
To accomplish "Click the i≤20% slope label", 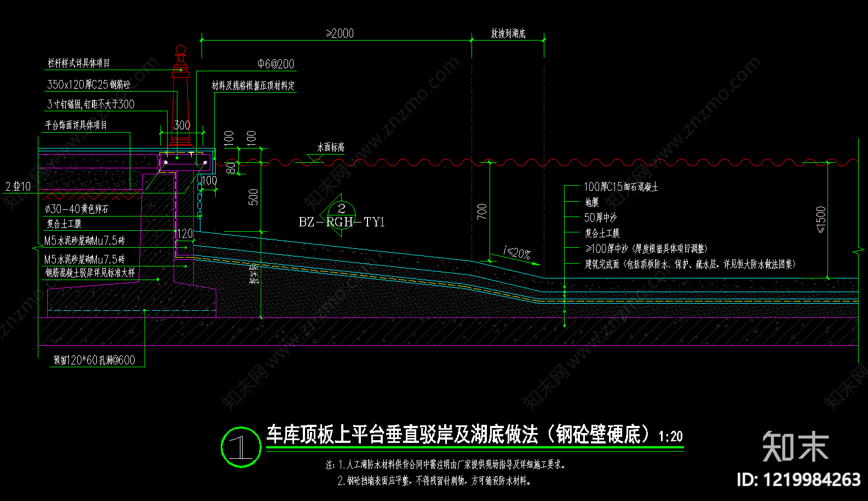I will click(517, 253).
